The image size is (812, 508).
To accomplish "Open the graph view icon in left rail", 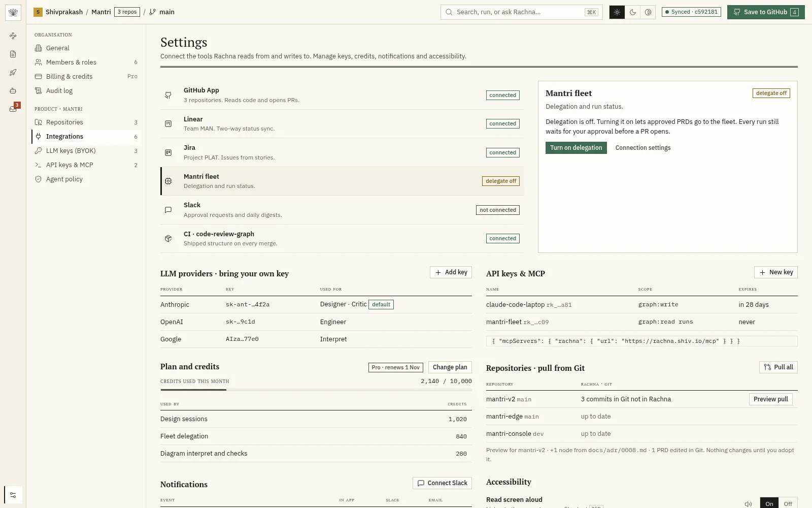I will 13,36.
